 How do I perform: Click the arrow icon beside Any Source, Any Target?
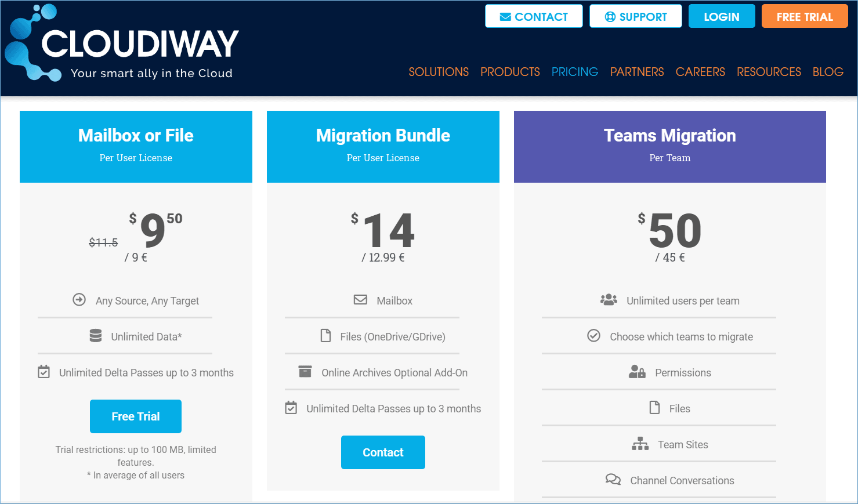point(79,300)
